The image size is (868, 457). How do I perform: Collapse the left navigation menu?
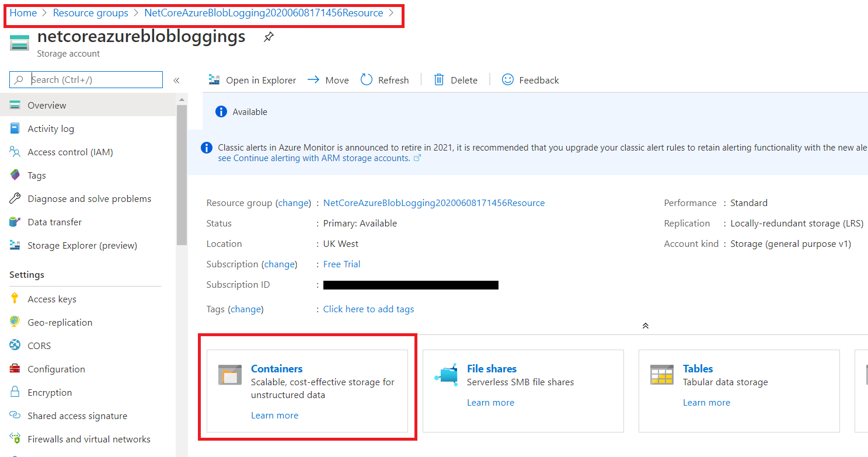(176, 80)
